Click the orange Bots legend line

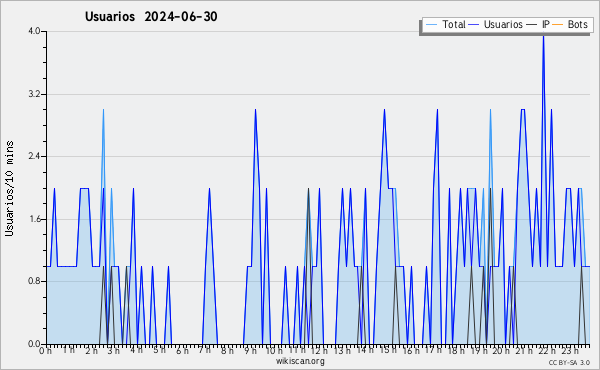[x=558, y=25]
